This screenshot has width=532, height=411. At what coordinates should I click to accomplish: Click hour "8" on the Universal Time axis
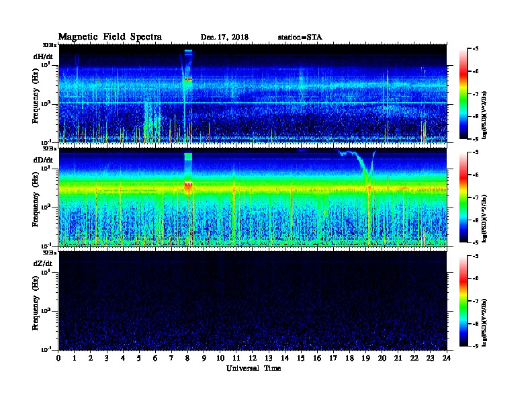(x=187, y=358)
